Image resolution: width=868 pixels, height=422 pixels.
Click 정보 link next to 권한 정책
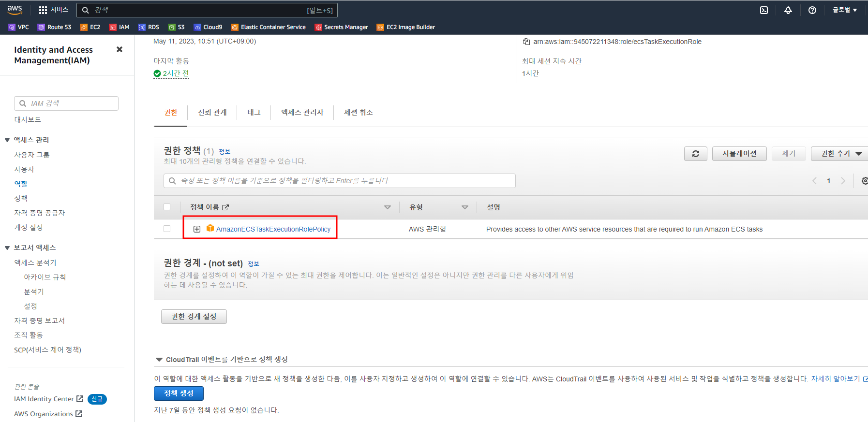(224, 152)
